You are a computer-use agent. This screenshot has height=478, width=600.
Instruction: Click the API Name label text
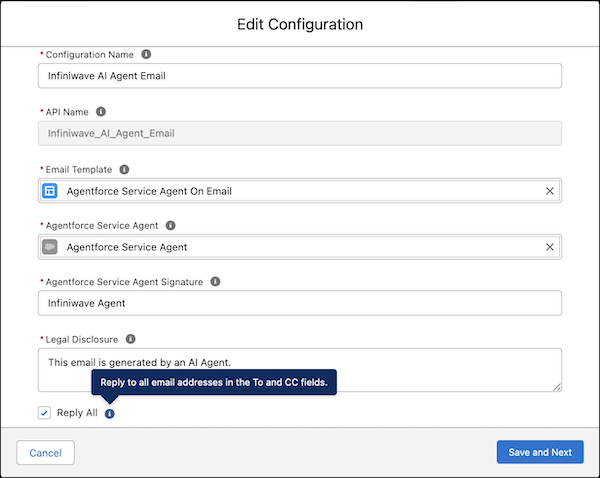pos(67,112)
